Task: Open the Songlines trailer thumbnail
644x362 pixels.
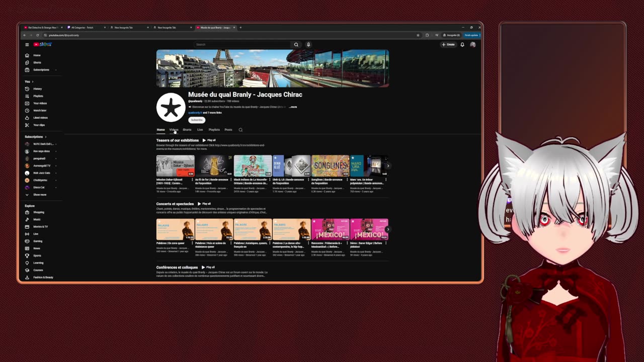Action: coord(330,165)
